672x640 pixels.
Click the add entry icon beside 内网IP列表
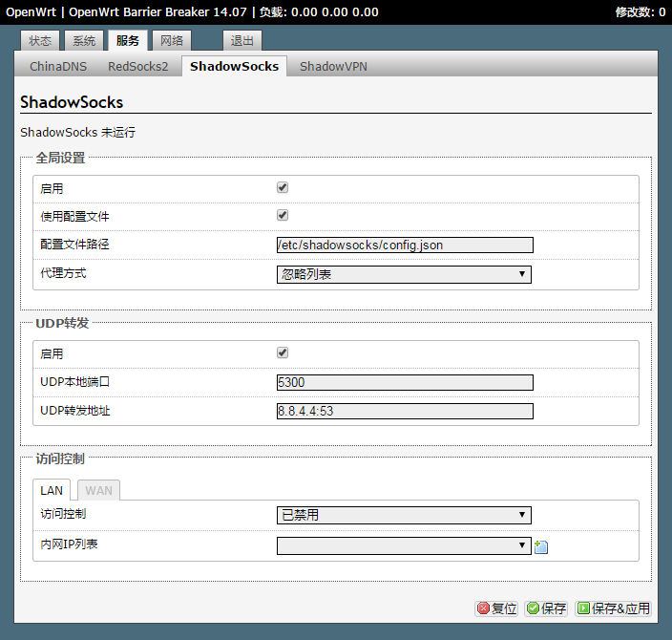pyautogui.click(x=541, y=546)
